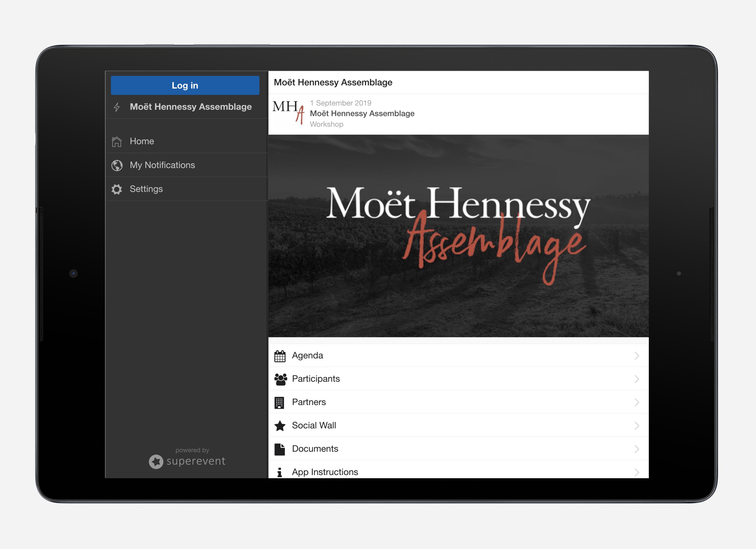Screen dimensions: 756x549
Task: Click the Moët Hennessy Assemblage banner image
Action: tap(458, 236)
